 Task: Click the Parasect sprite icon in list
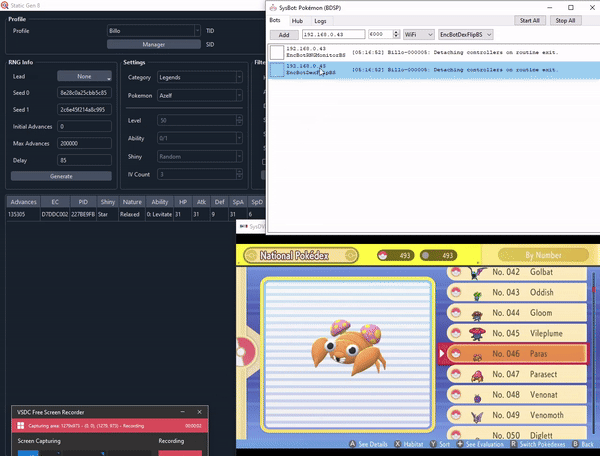[x=477, y=376]
